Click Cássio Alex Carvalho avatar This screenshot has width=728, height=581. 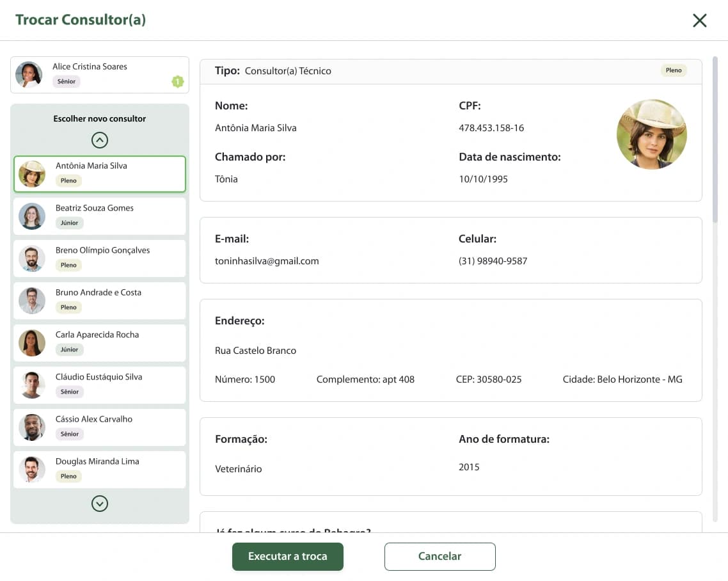click(32, 427)
